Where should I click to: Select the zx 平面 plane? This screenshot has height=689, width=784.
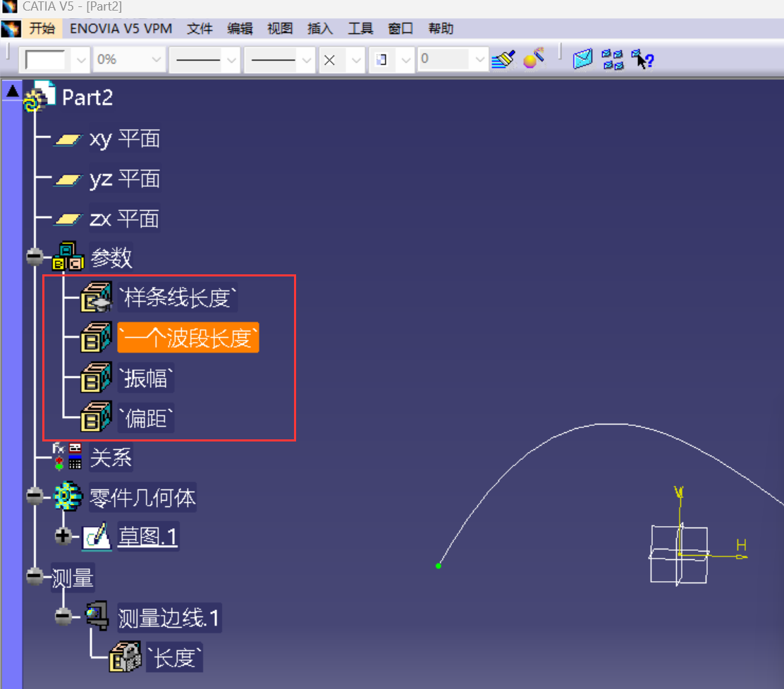tap(125, 219)
